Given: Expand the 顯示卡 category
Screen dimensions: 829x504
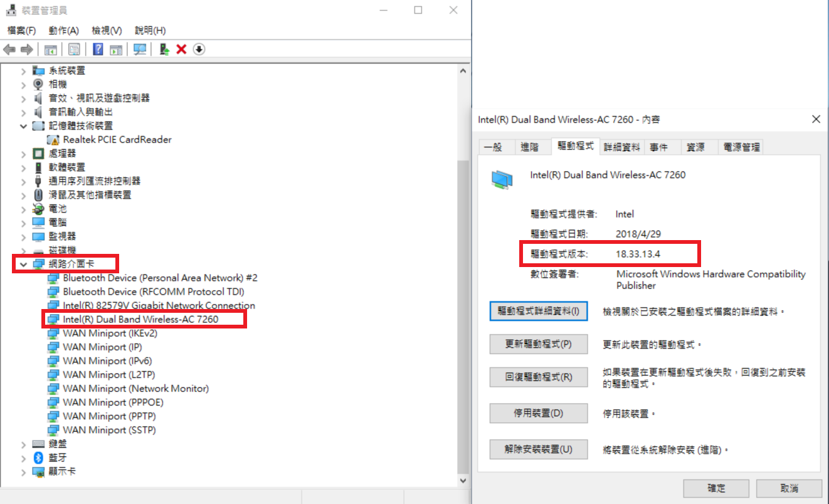Looking at the screenshot, I should coord(24,472).
